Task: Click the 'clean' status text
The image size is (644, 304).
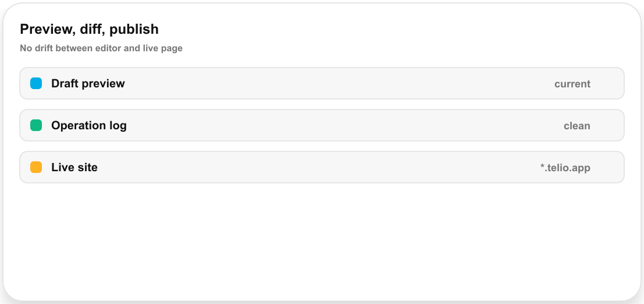Action: point(577,126)
